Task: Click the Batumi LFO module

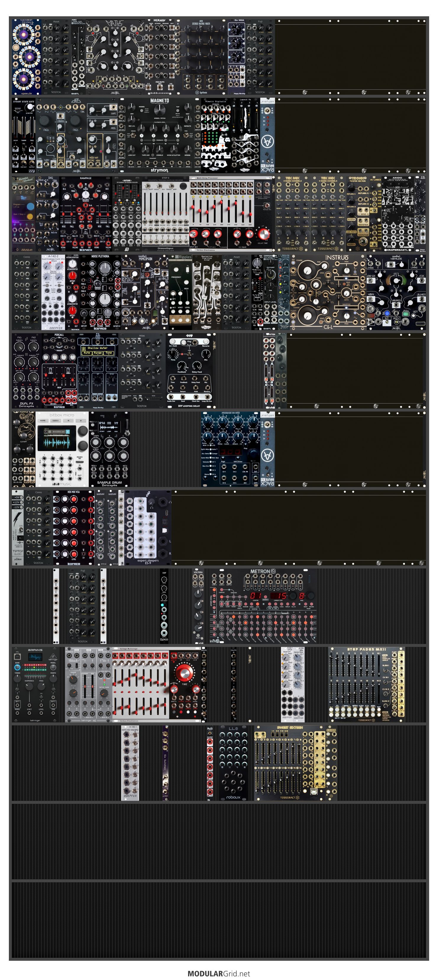Action: pos(127,214)
